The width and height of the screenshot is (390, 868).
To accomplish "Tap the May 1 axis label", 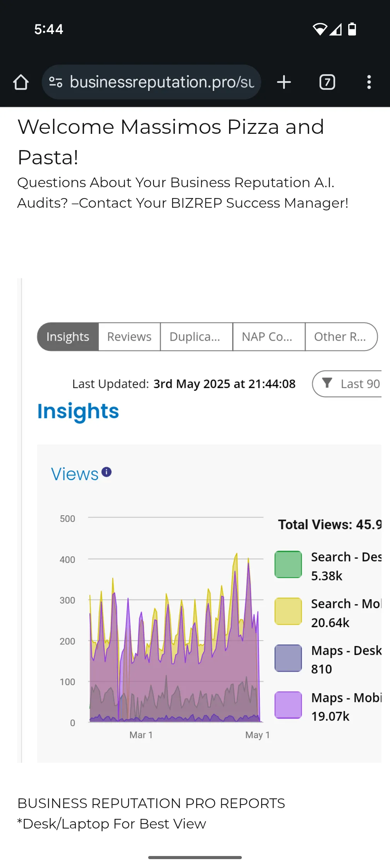I will click(x=257, y=735).
